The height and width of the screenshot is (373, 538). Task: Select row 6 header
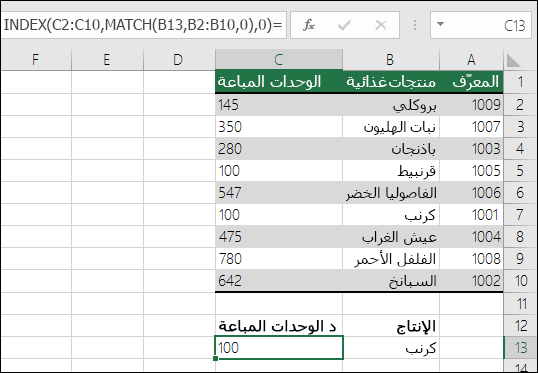521,193
